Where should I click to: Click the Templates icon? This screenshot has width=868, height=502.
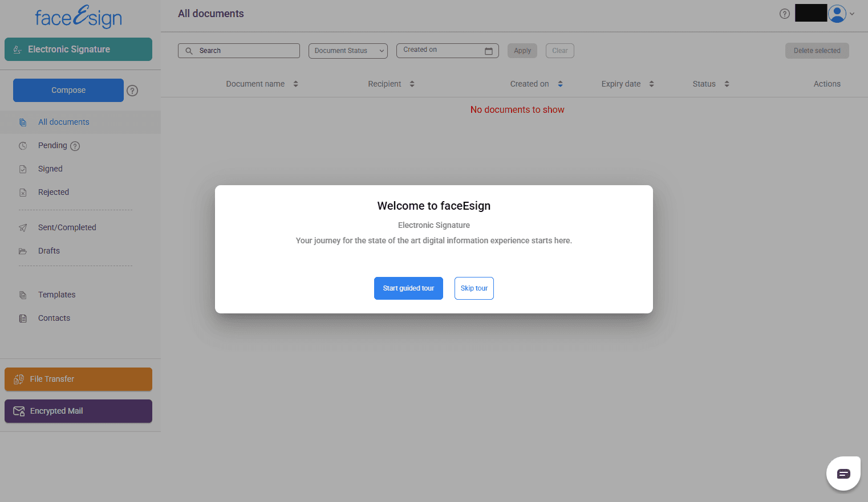point(23,295)
